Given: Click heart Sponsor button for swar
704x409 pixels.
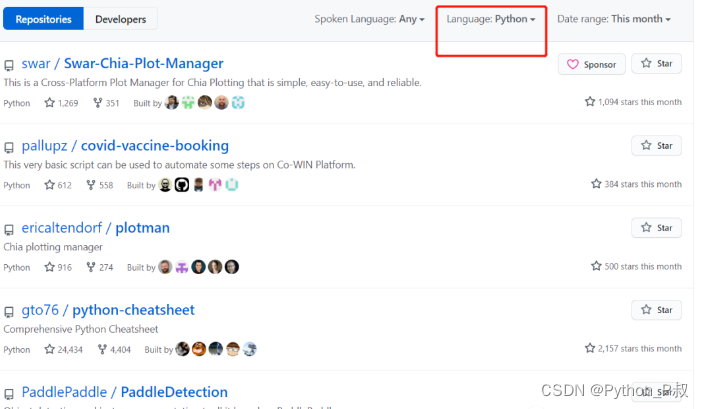Looking at the screenshot, I should click(x=592, y=64).
